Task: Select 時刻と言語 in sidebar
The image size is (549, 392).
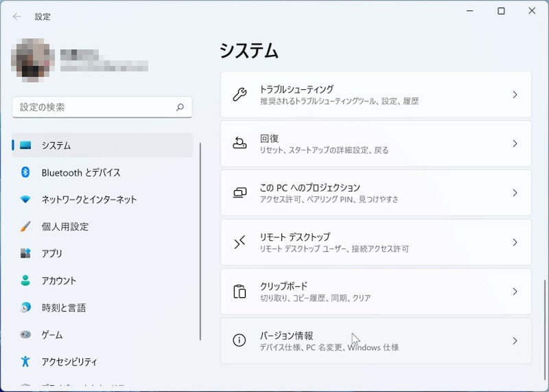Action: [x=64, y=308]
